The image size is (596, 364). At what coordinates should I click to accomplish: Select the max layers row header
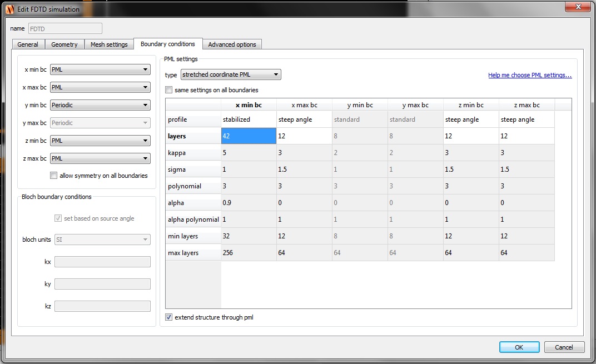click(x=193, y=253)
